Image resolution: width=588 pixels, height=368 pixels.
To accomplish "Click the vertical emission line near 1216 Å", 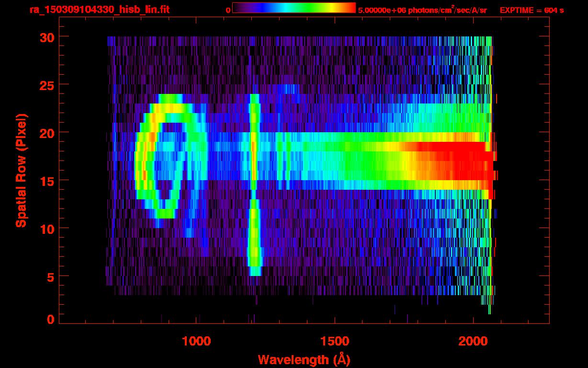I will (254, 184).
